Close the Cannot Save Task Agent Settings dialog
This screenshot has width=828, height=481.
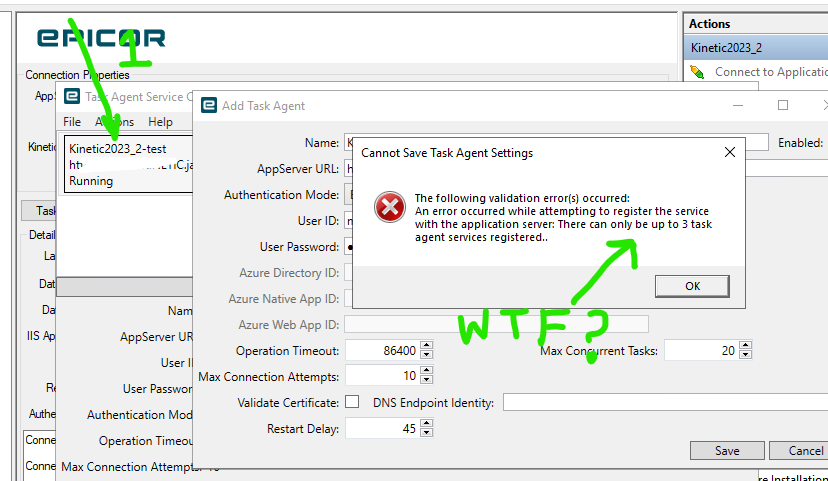pyautogui.click(x=730, y=153)
